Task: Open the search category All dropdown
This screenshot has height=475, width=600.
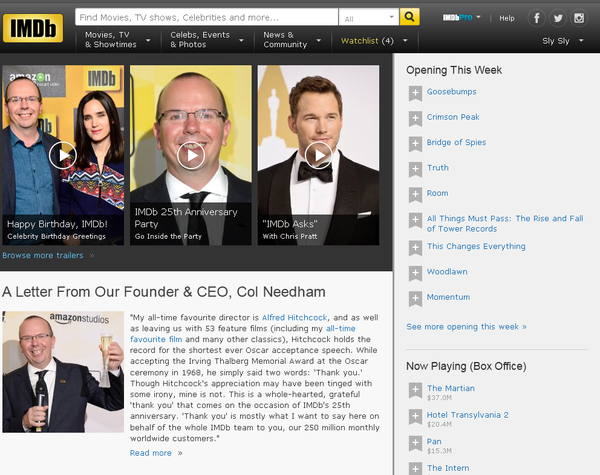Action: pos(369,17)
